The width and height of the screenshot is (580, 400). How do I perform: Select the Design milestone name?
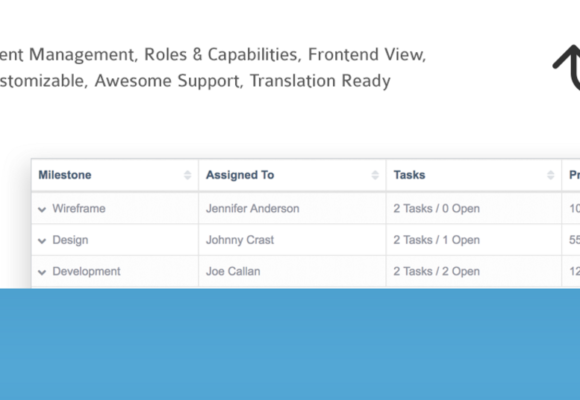click(70, 240)
